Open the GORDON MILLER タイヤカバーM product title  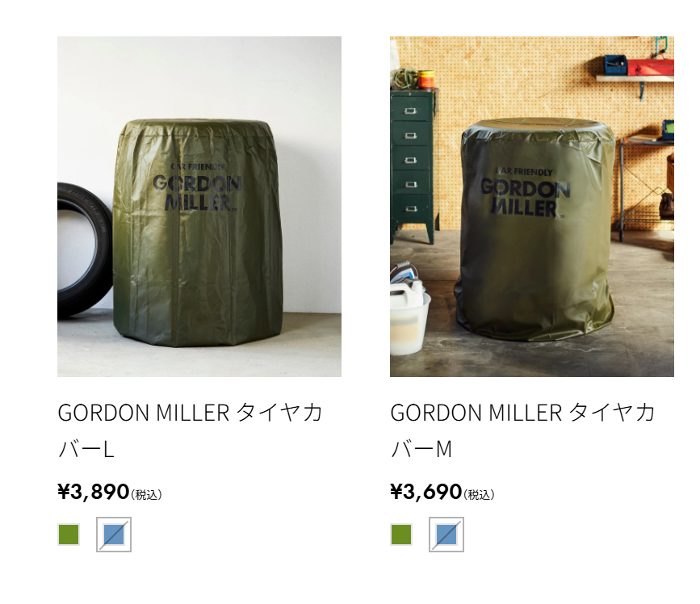pos(522,430)
